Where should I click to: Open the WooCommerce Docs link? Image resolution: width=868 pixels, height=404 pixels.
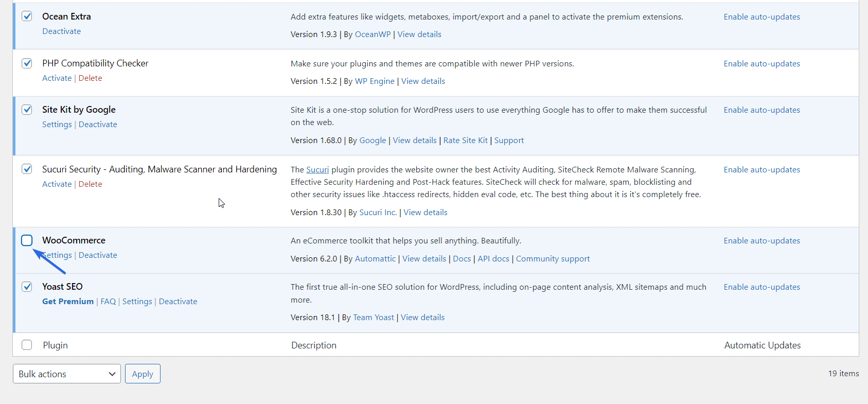tap(462, 259)
